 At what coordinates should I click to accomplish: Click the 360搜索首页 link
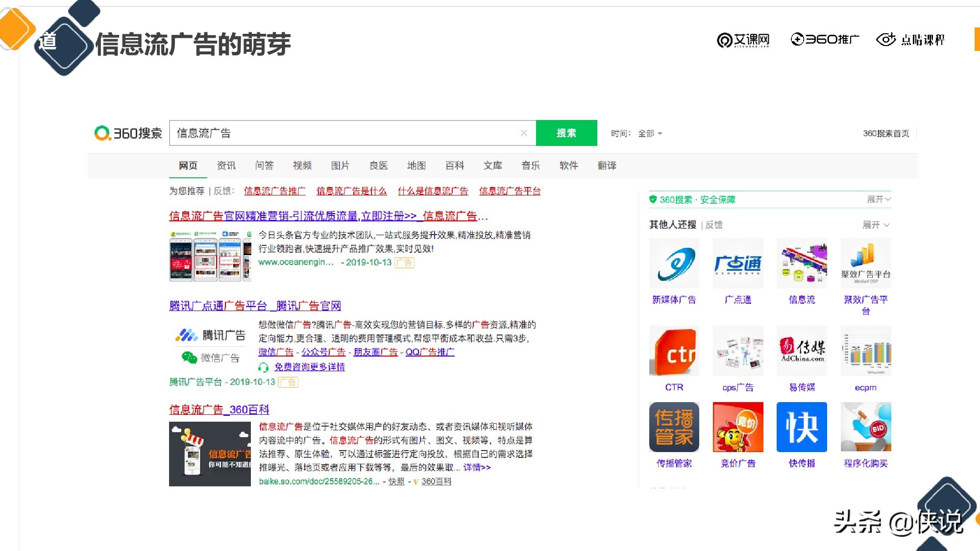pyautogui.click(x=886, y=133)
